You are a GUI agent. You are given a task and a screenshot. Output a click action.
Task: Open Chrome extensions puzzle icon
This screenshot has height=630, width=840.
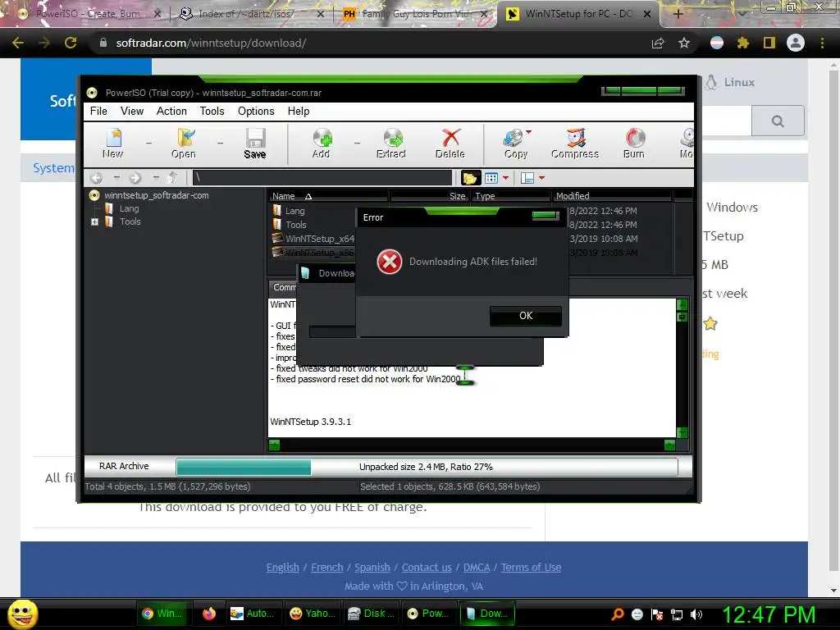pyautogui.click(x=742, y=43)
